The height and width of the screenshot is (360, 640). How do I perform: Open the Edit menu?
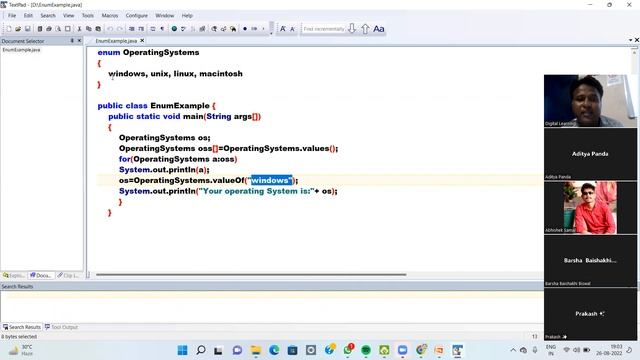click(x=28, y=16)
